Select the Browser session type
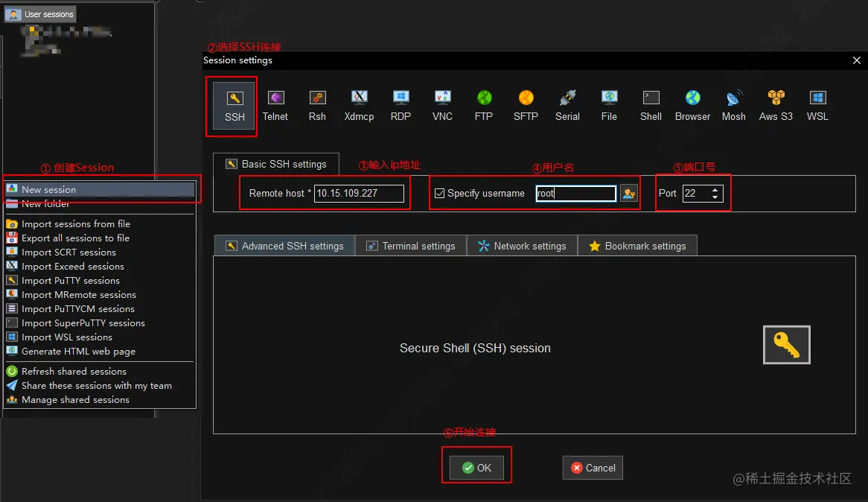The height and width of the screenshot is (502, 868). [x=692, y=106]
